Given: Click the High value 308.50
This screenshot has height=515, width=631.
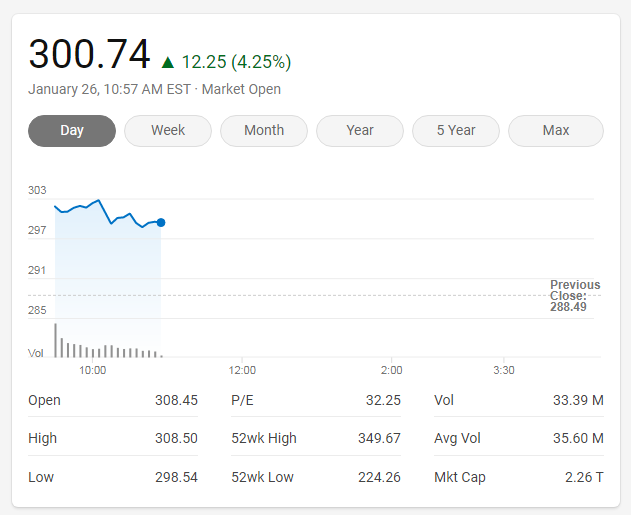Looking at the screenshot, I should pyautogui.click(x=176, y=438).
